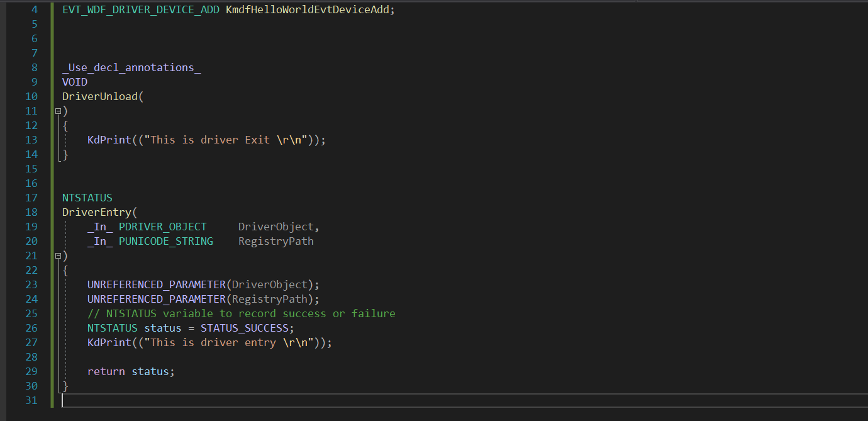Click the NTSTATUS return type above DriverEntry
The image size is (868, 421).
pyautogui.click(x=87, y=198)
